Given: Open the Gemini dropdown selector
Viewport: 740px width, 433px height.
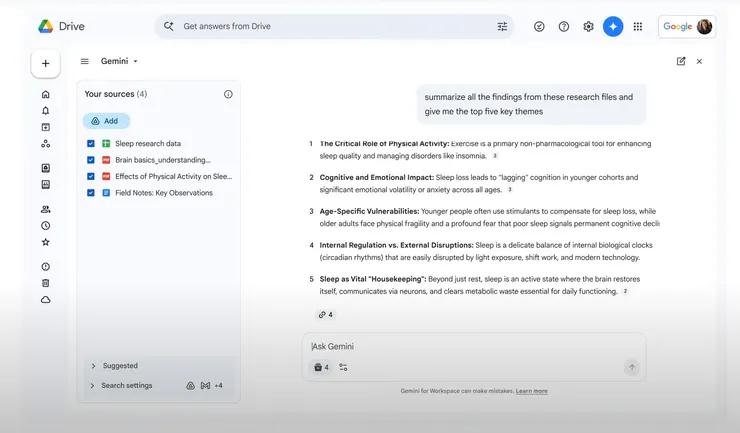Looking at the screenshot, I should [119, 61].
